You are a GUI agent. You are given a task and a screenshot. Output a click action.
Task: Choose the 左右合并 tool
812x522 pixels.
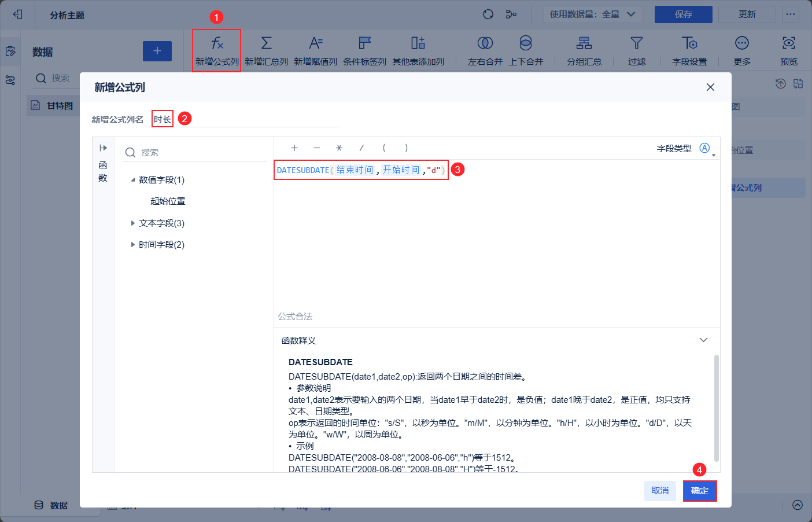point(485,50)
